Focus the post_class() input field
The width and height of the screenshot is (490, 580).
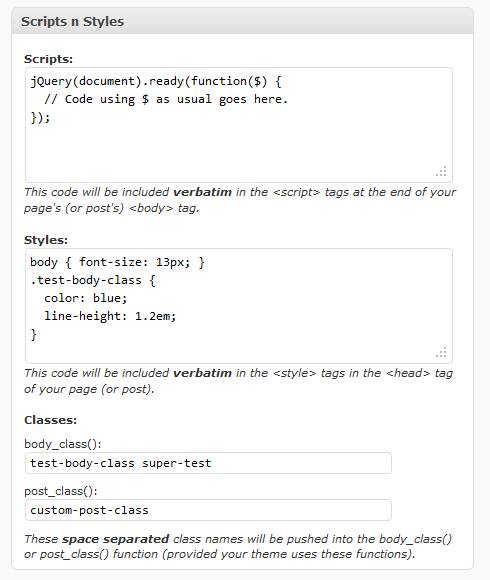(208, 510)
